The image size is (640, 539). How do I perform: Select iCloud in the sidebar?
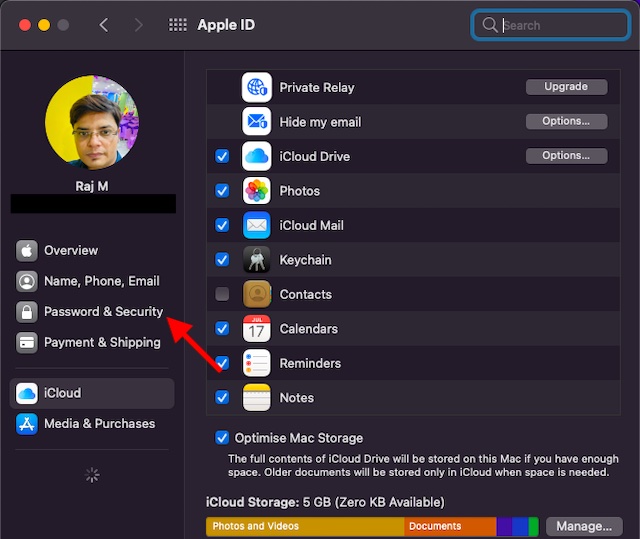(x=92, y=393)
